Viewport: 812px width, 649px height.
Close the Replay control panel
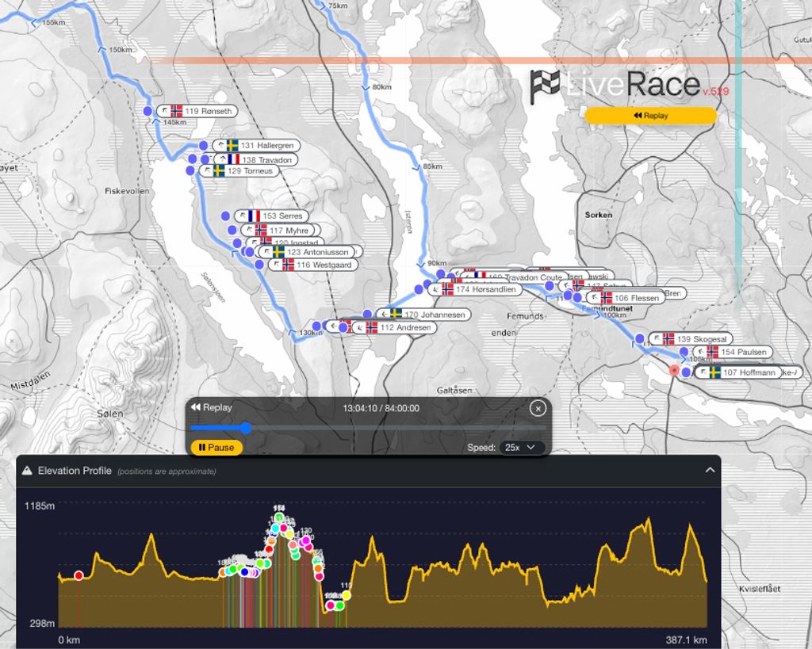[x=538, y=408]
